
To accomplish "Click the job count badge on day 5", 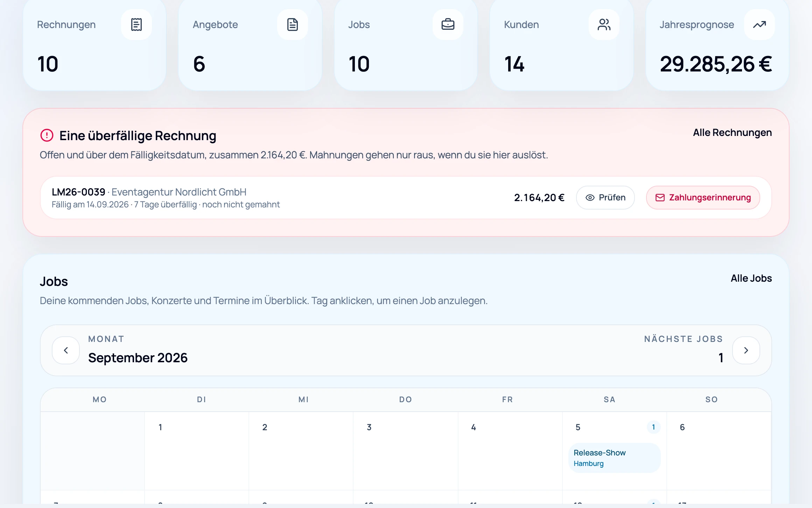I will pos(653,427).
